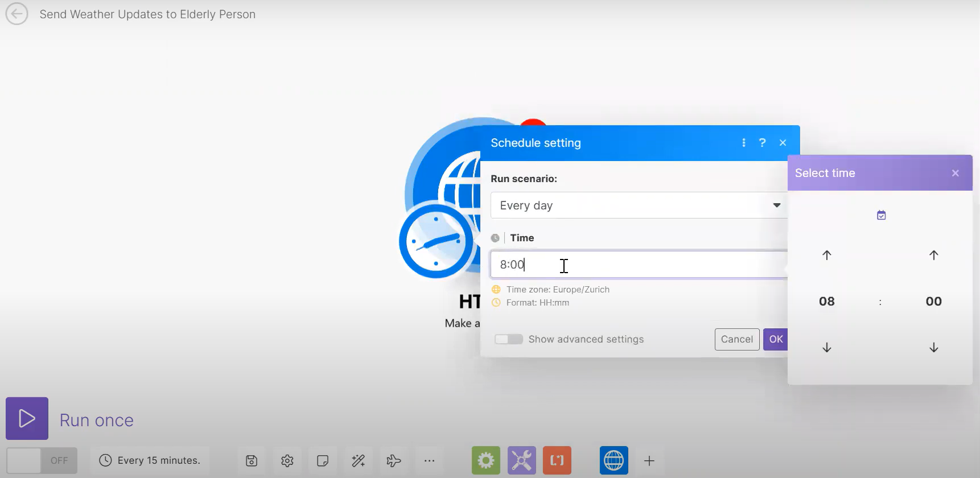This screenshot has height=478, width=980.
Task: Select the minutes value 00
Action: click(934, 301)
